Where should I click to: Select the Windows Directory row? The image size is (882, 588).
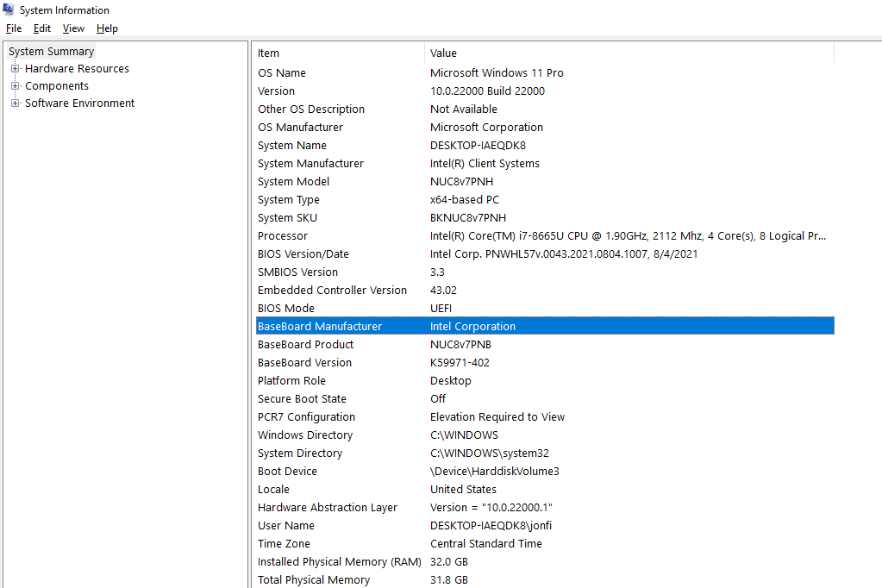pos(545,435)
